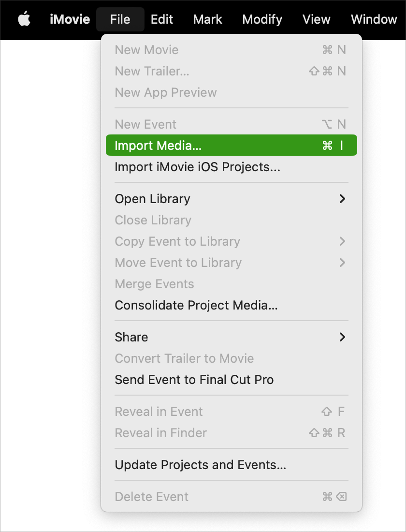Open the View menu
Screen dimensions: 406x532
coord(316,19)
